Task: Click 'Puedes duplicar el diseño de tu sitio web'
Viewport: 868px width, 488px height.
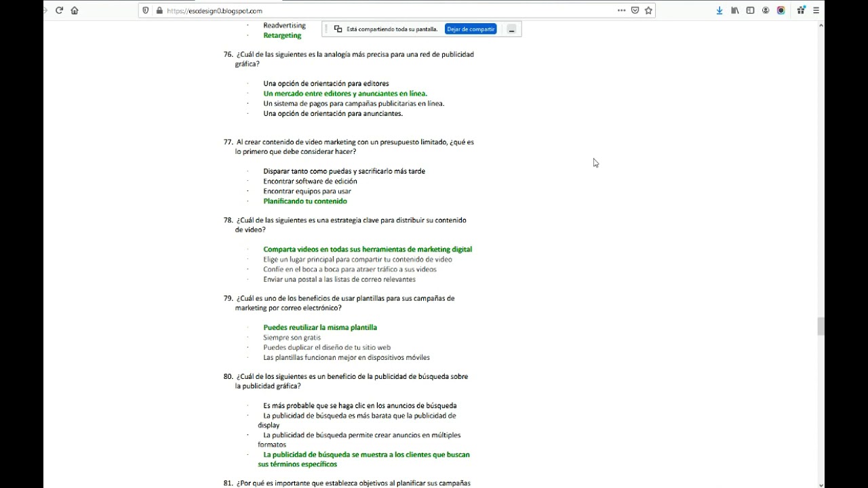Action: click(x=327, y=347)
